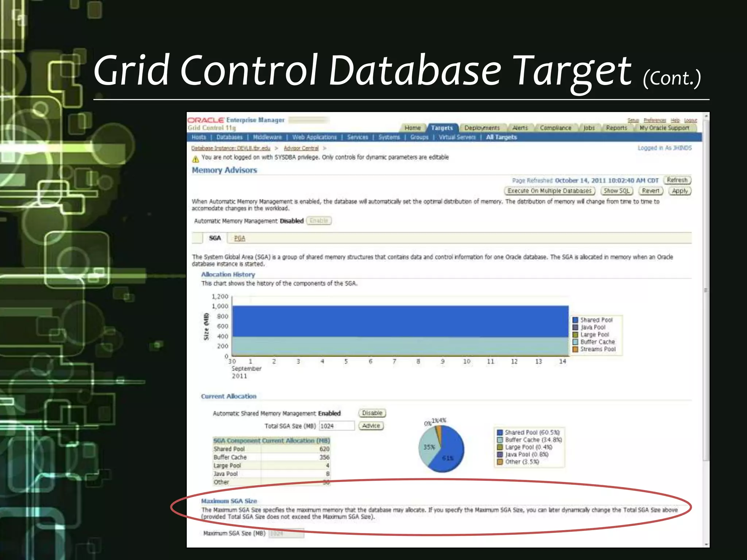Click the Advice button
The image size is (747, 560).
[x=371, y=425]
